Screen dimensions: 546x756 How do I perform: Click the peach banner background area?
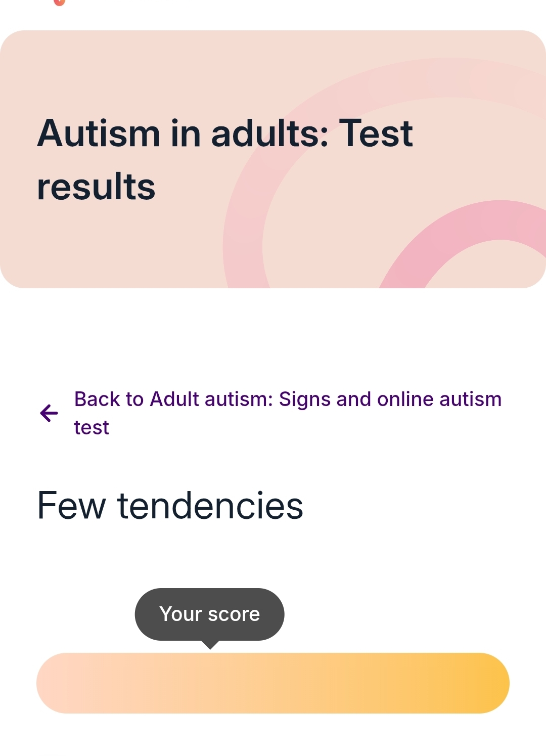(126, 66)
